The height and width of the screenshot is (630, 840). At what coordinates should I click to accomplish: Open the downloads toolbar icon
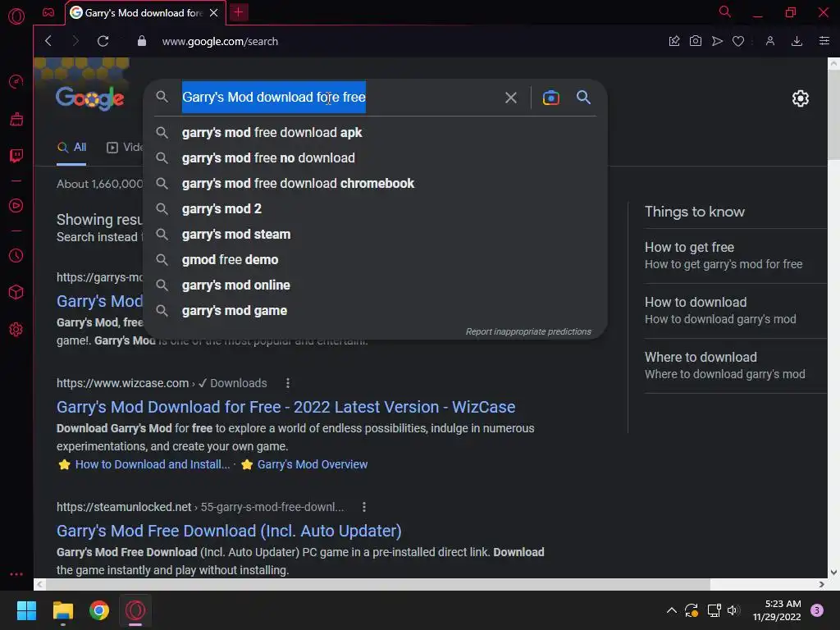click(x=797, y=41)
